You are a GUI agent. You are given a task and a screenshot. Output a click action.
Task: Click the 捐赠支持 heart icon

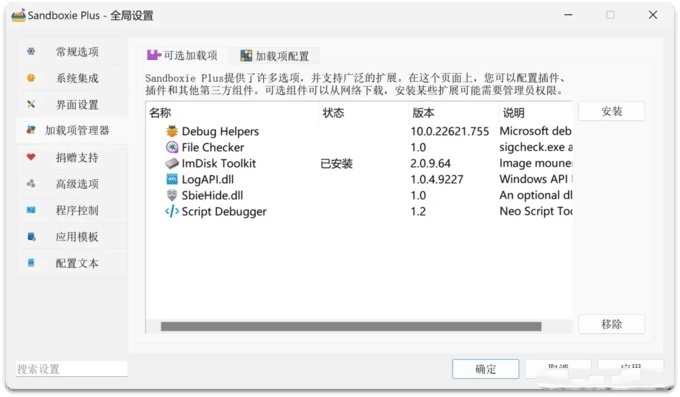pyautogui.click(x=31, y=157)
